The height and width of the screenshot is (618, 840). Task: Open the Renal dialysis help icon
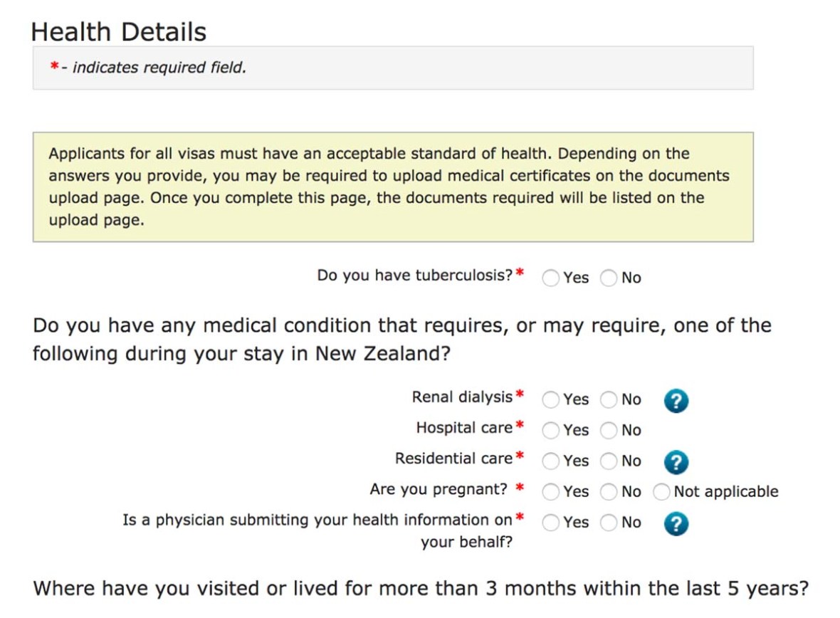pos(675,400)
